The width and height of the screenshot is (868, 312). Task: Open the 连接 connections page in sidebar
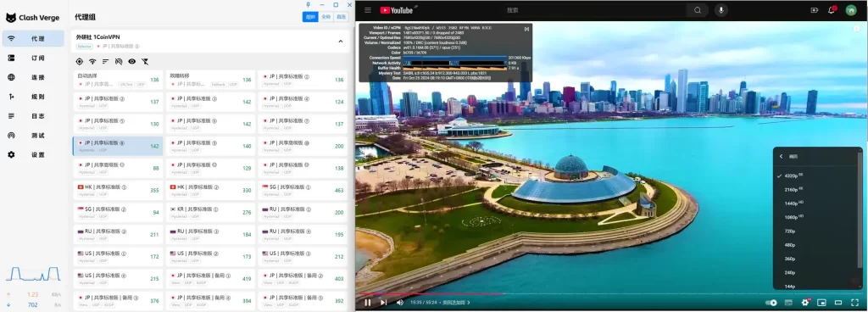point(34,77)
